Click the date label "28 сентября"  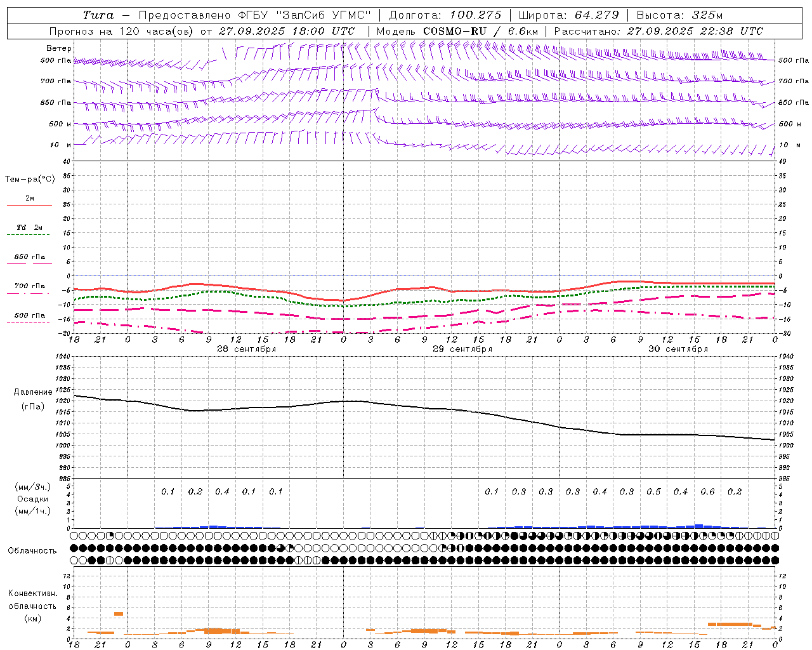click(x=247, y=349)
